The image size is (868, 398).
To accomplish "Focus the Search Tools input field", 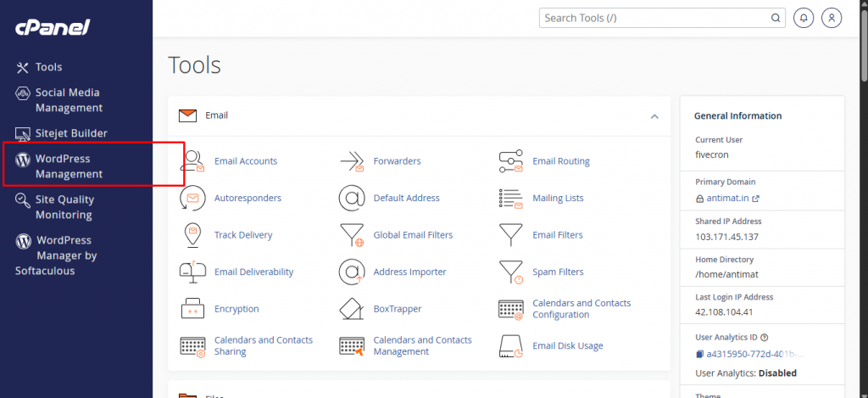I will point(662,18).
